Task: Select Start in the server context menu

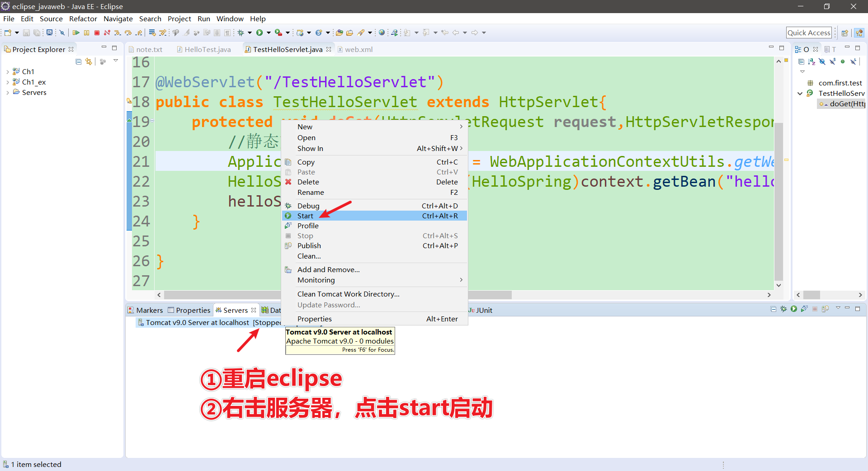Action: coord(306,216)
